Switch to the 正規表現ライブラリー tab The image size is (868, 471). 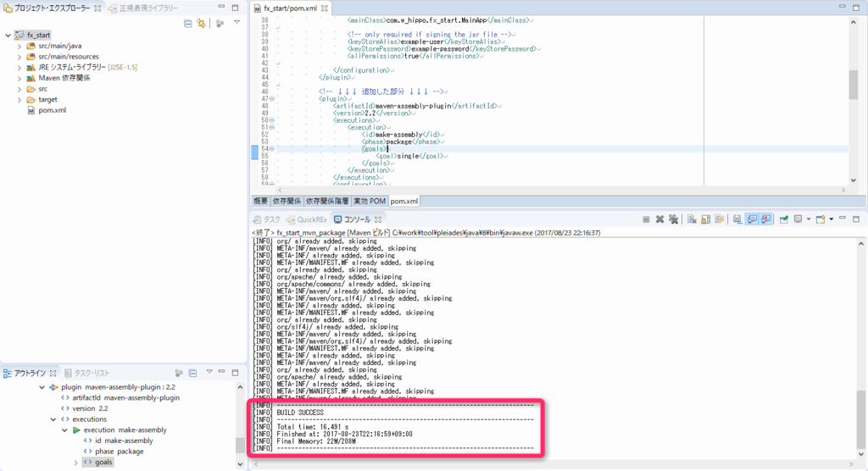coord(143,8)
